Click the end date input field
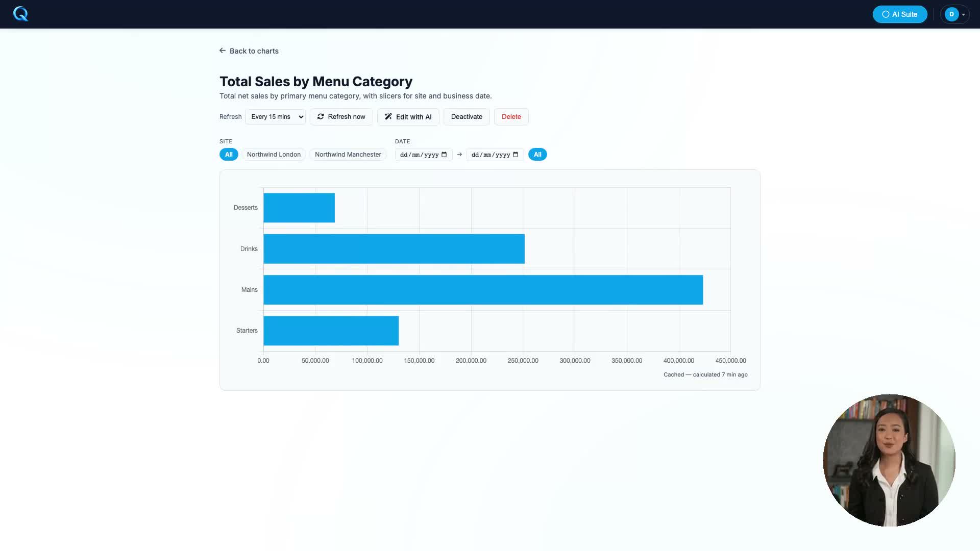The height and width of the screenshot is (551, 980). point(495,155)
